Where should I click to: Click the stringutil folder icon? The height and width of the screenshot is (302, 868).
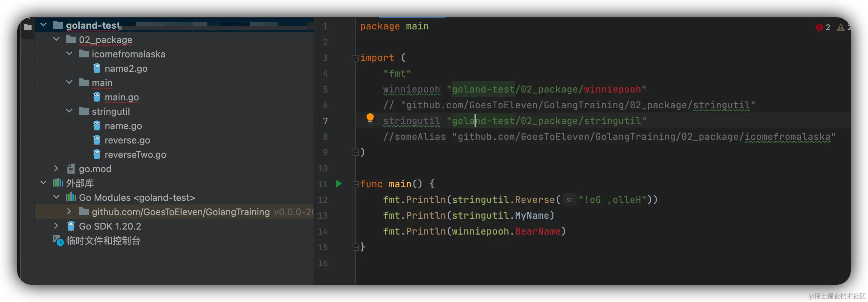click(84, 111)
